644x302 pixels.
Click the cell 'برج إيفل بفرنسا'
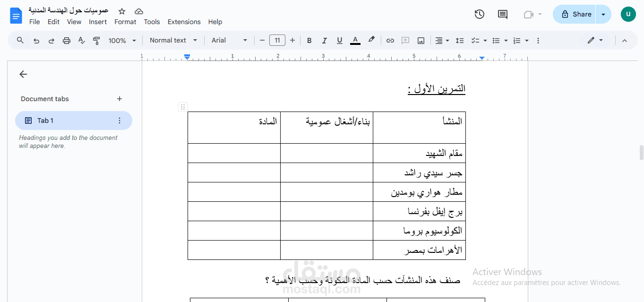419,211
